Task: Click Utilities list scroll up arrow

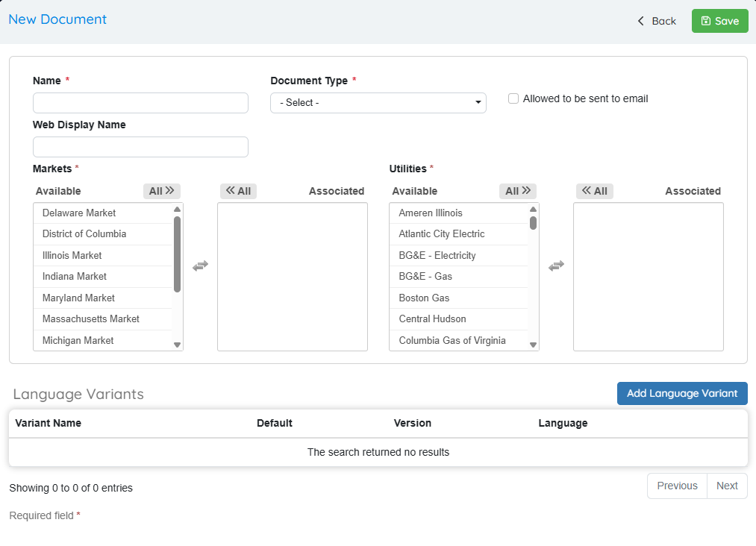Action: pyautogui.click(x=534, y=209)
